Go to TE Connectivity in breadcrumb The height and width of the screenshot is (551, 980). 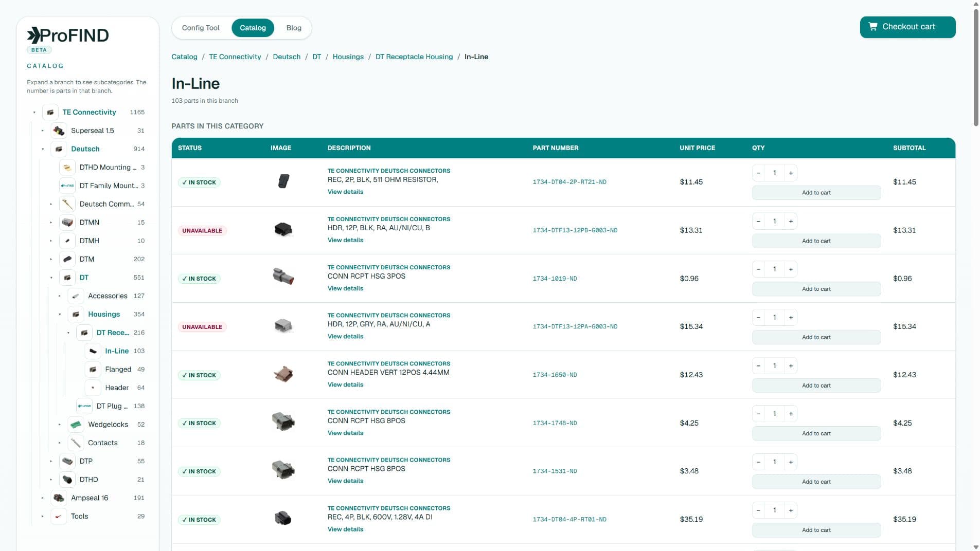click(235, 57)
